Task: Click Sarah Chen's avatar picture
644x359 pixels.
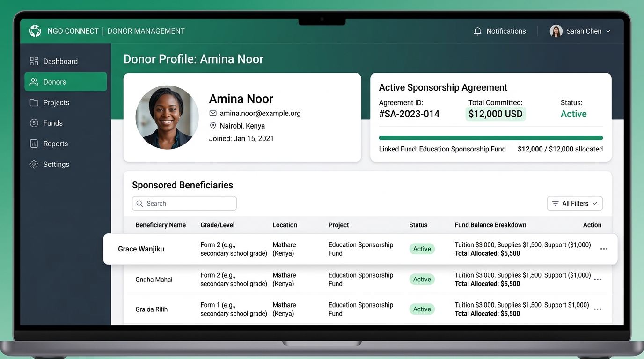Action: click(556, 31)
